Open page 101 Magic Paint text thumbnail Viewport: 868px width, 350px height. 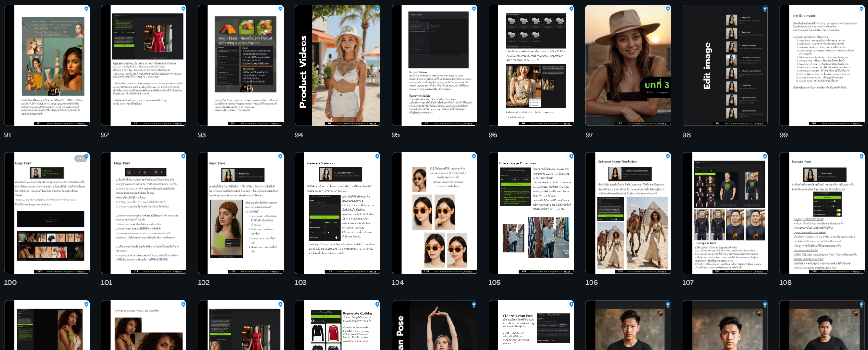(144, 213)
